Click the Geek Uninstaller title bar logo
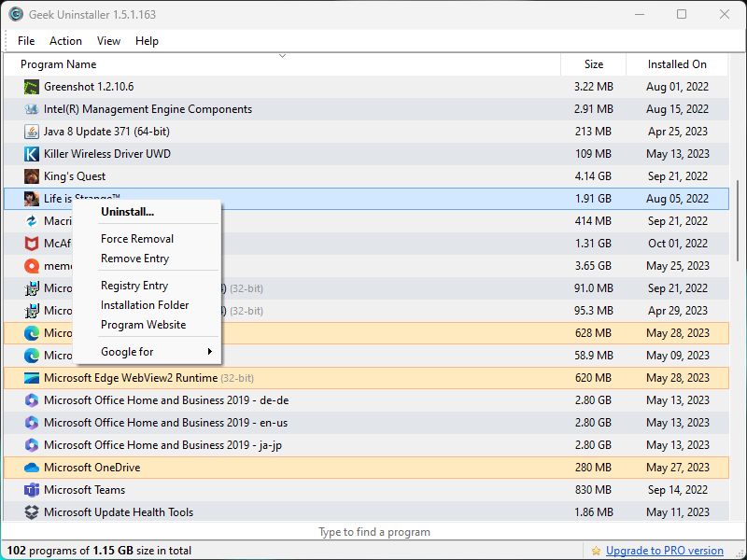 point(16,14)
